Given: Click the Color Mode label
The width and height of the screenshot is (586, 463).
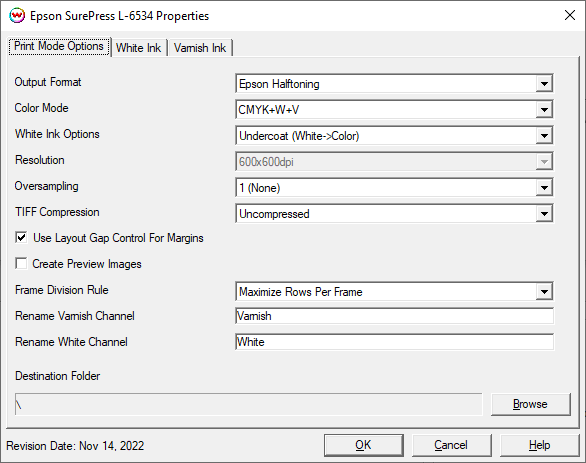Looking at the screenshot, I should click(x=41, y=108).
